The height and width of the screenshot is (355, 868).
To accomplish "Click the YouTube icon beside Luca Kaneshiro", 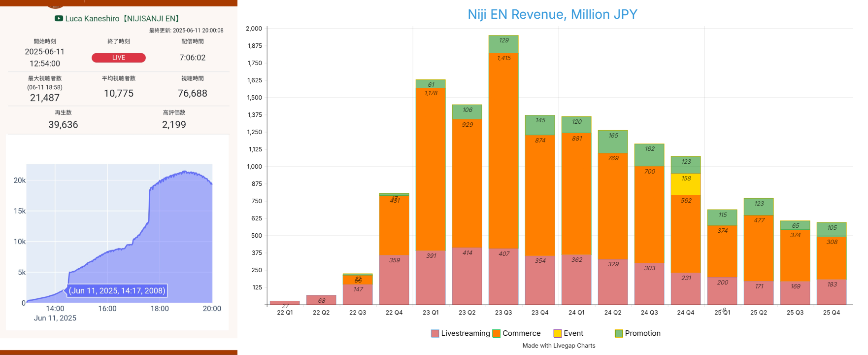I will (x=59, y=18).
